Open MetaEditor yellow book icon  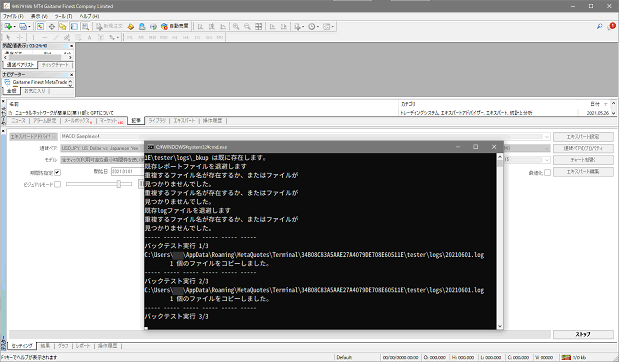(131, 26)
